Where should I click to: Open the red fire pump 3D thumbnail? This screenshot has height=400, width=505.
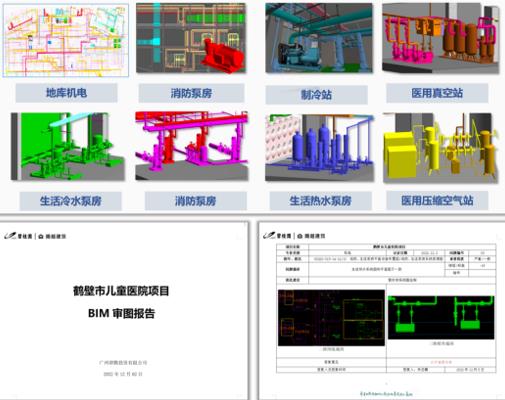click(191, 38)
